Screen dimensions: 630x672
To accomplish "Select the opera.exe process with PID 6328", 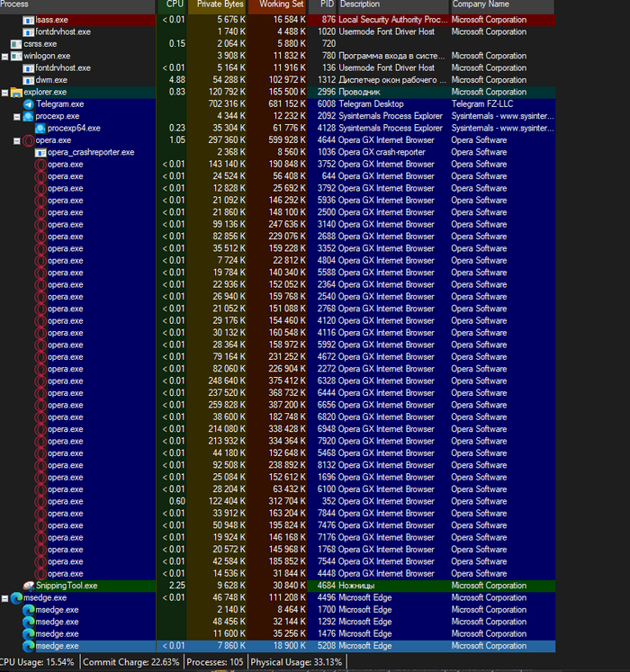I will coord(270,381).
